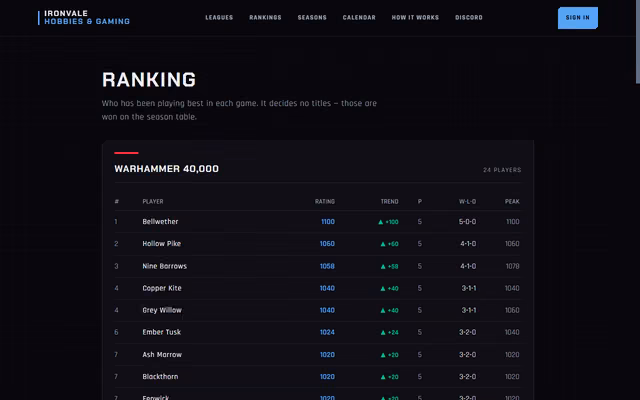Image resolution: width=640 pixels, height=400 pixels.
Task: Click the Sign In button
Action: [x=578, y=18]
